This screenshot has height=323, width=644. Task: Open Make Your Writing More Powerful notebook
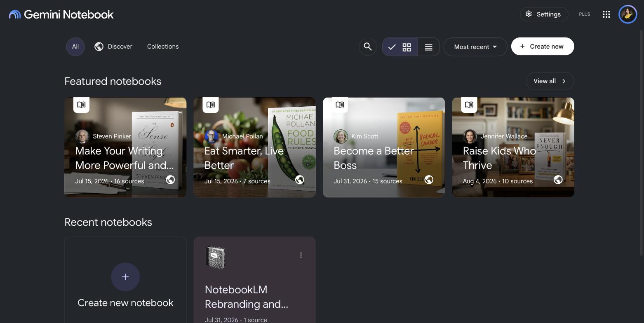[125, 147]
